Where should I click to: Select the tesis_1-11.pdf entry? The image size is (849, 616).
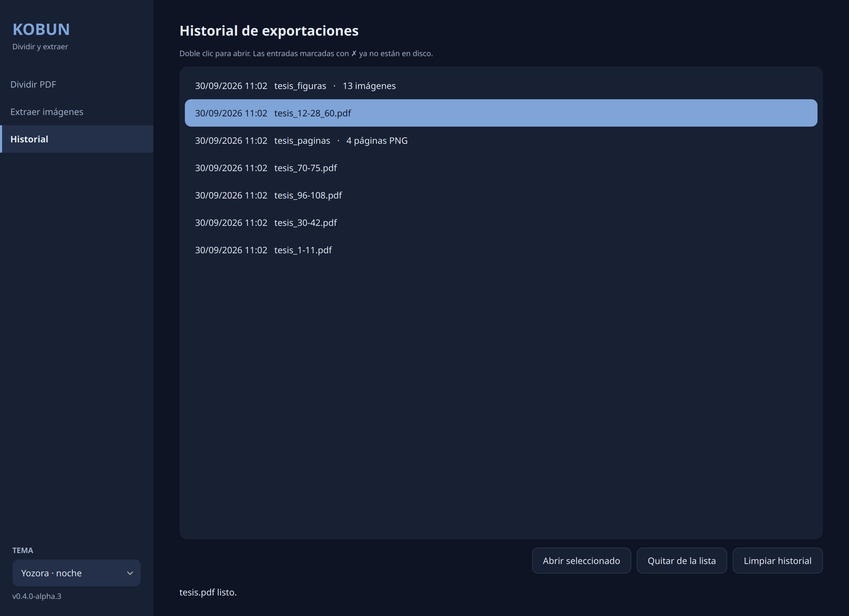[501, 249]
